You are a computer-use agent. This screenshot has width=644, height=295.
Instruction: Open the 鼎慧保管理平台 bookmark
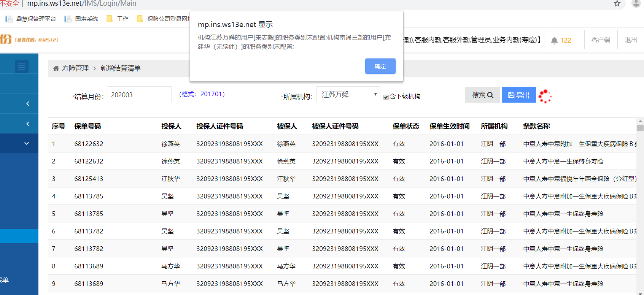31,19
